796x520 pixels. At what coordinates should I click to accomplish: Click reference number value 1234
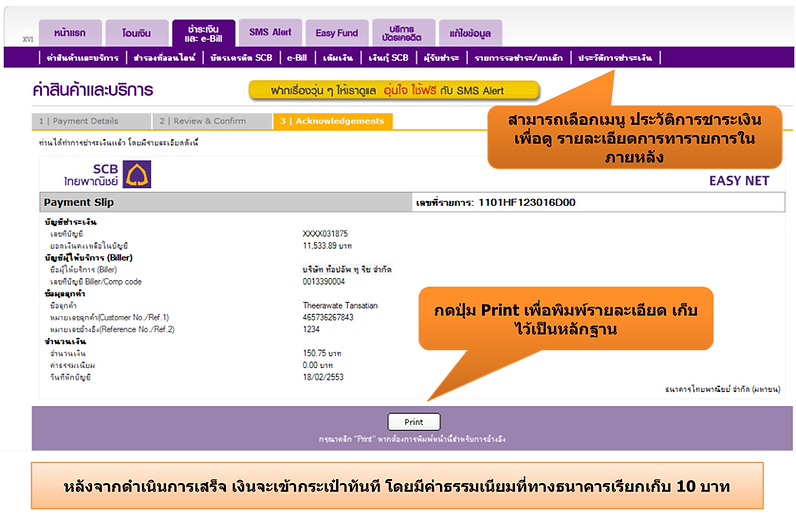(311, 329)
